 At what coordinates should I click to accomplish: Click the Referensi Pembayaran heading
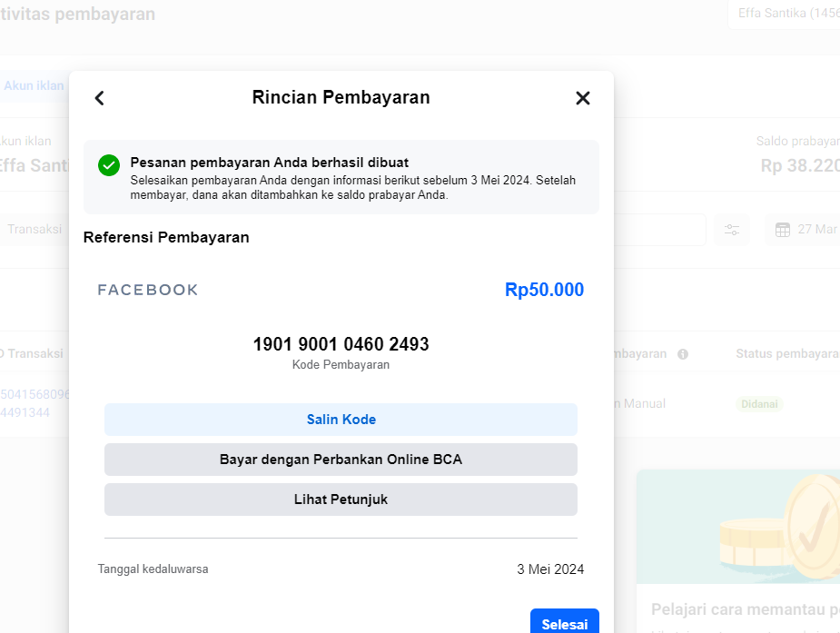166,237
